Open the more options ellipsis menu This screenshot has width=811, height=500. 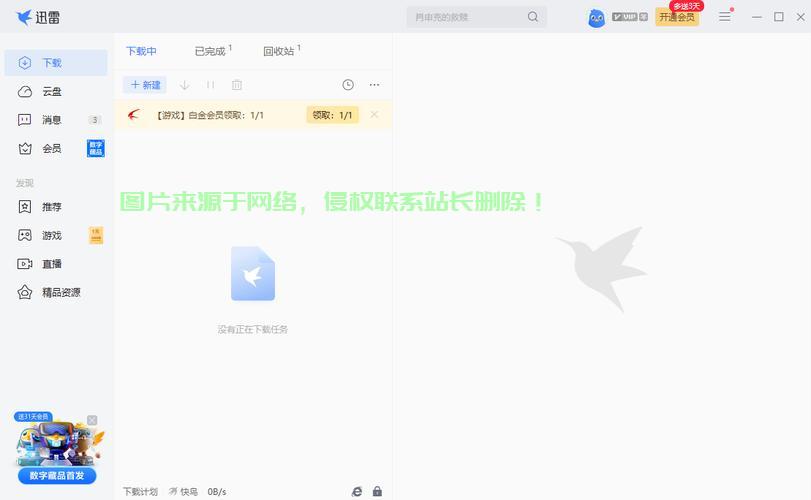[x=374, y=85]
